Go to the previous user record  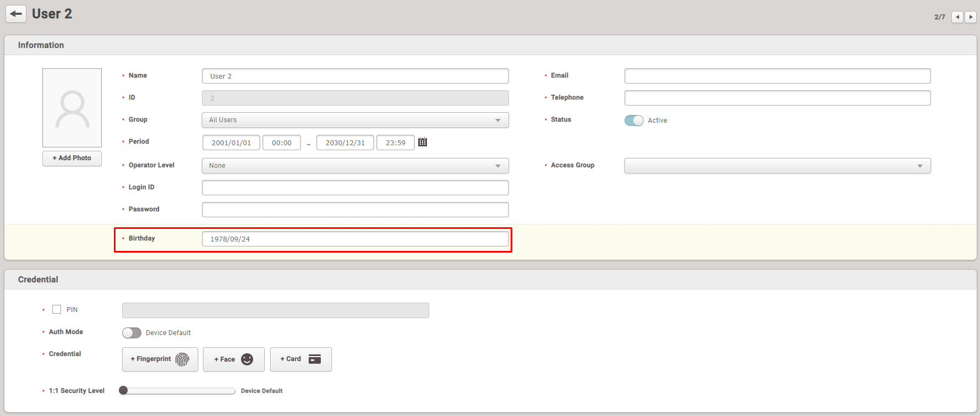957,17
